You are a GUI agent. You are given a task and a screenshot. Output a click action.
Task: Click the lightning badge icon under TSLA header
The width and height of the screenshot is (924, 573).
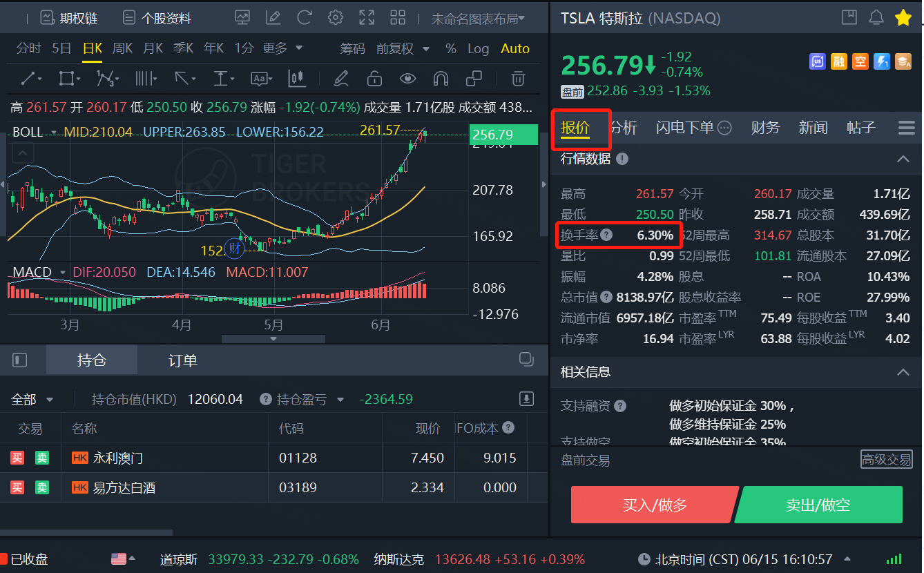pyautogui.click(x=882, y=62)
